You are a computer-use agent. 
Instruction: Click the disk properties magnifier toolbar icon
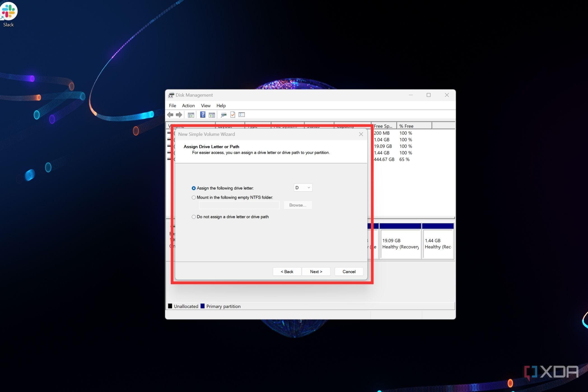pos(223,115)
